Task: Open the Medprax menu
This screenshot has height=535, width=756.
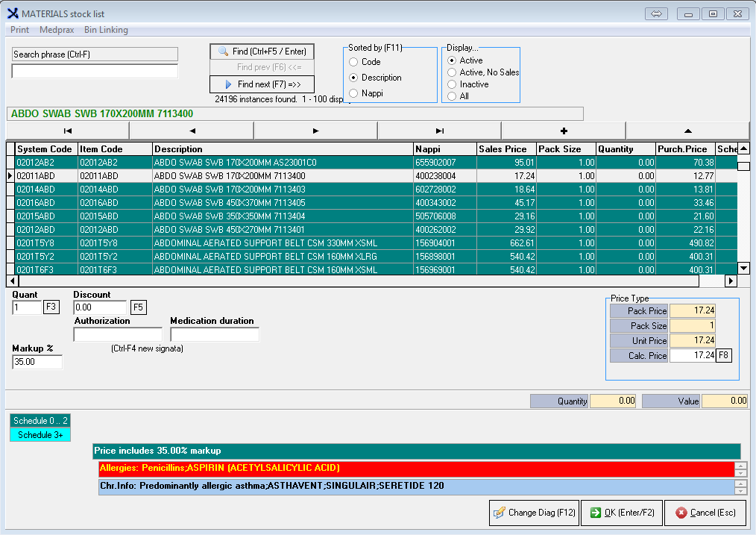Action: coord(56,30)
